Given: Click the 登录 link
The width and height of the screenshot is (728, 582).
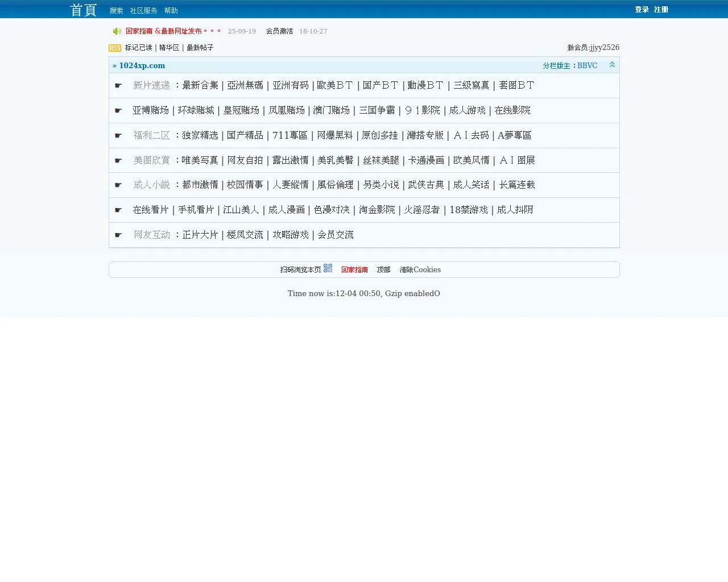Looking at the screenshot, I should click(642, 9).
